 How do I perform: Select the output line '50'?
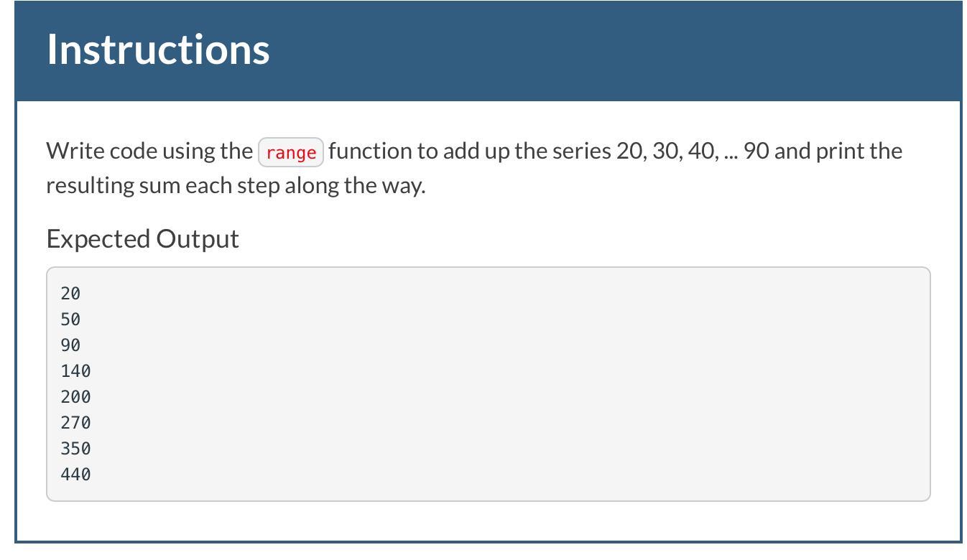(x=70, y=319)
